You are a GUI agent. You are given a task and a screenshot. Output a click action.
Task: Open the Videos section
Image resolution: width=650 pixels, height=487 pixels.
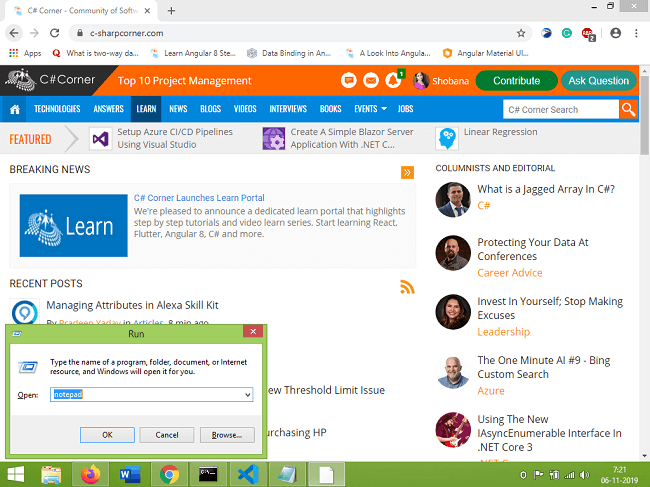pos(245,109)
